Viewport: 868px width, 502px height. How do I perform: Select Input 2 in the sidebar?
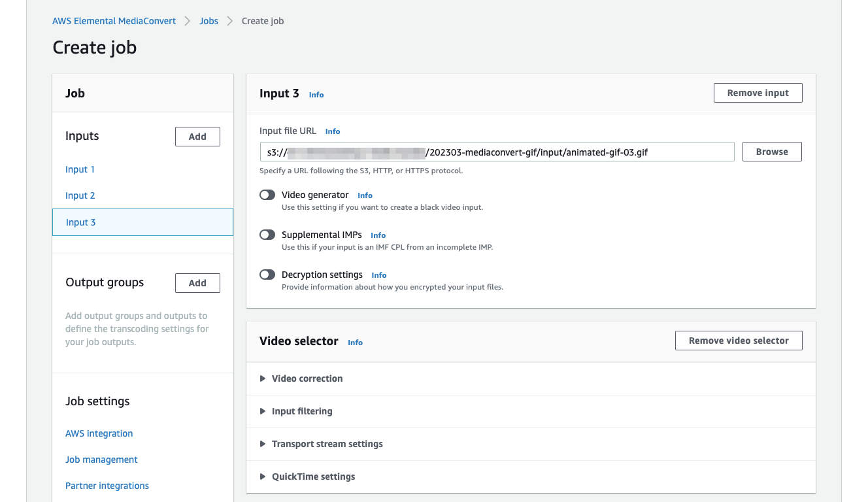pyautogui.click(x=80, y=195)
